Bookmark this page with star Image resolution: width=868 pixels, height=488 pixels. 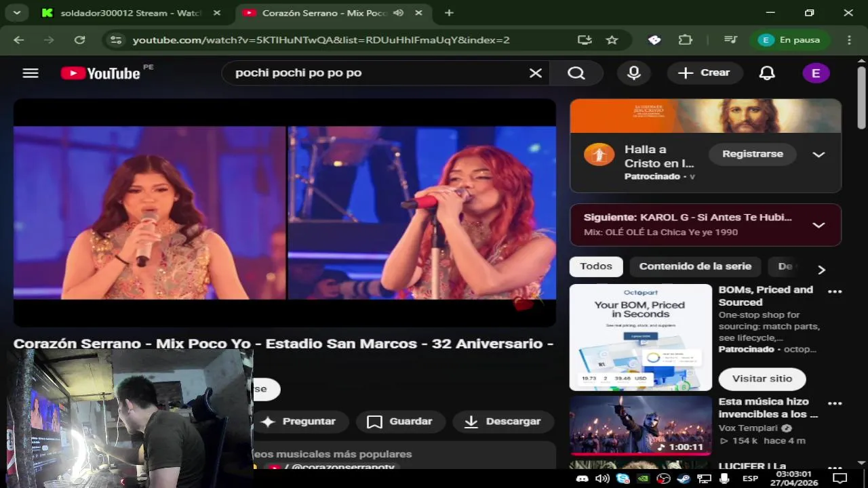coord(612,40)
